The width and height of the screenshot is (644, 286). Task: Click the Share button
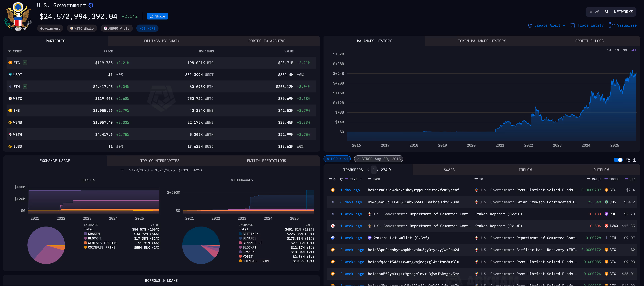tap(157, 16)
